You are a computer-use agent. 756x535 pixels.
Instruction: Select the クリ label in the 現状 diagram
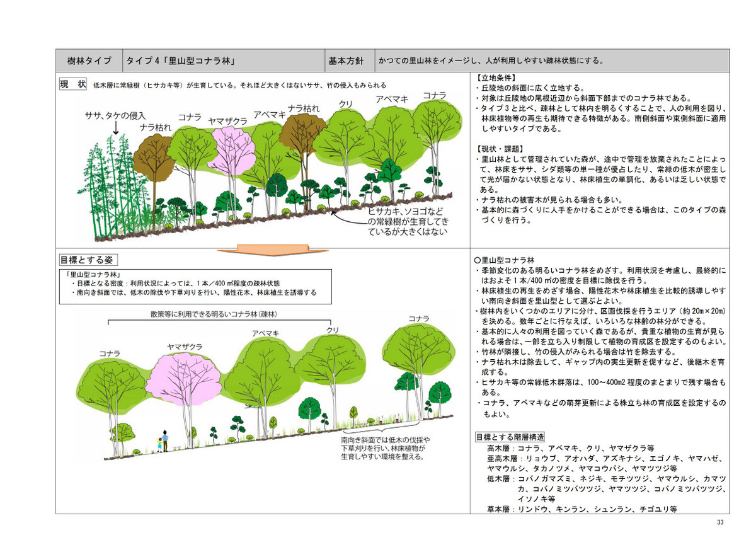point(346,103)
